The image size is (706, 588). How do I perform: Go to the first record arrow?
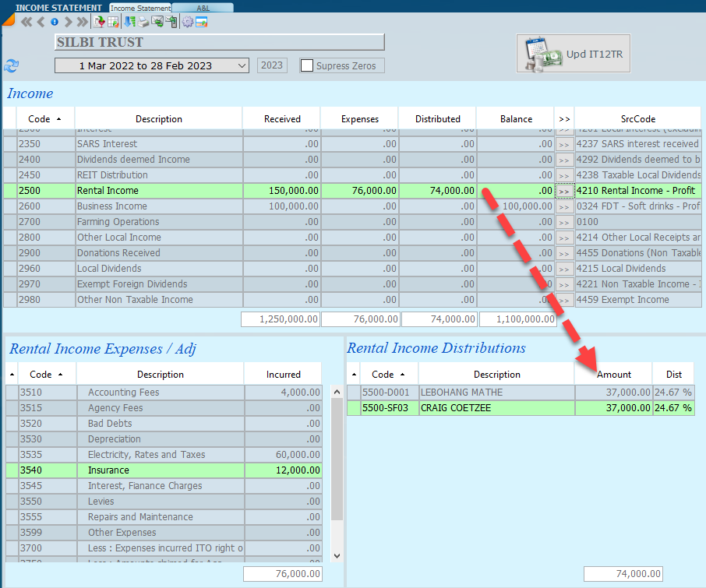pyautogui.click(x=26, y=22)
